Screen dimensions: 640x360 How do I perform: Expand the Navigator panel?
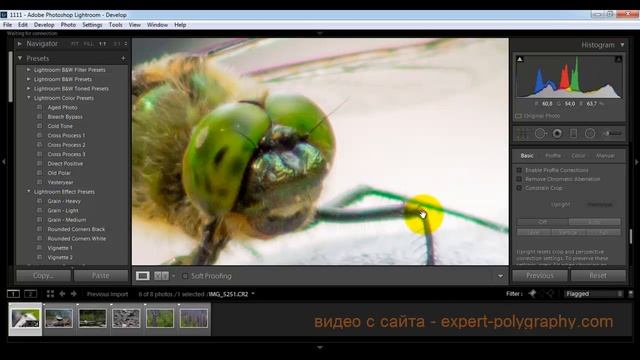20,43
